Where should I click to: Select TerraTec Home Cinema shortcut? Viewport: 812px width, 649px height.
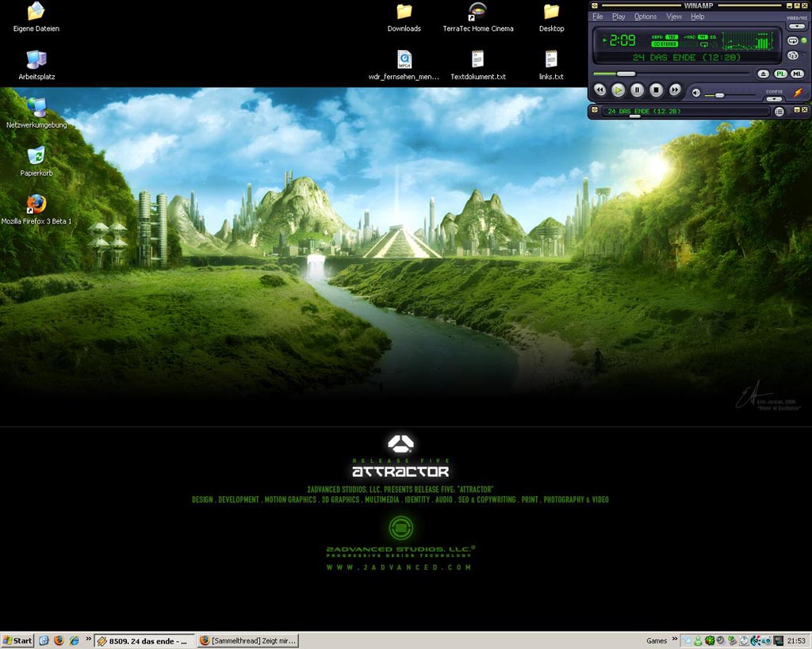(x=478, y=17)
